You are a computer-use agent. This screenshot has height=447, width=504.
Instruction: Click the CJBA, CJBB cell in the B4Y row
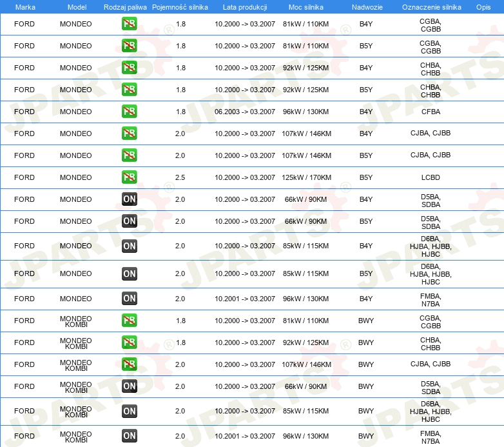[431, 133]
